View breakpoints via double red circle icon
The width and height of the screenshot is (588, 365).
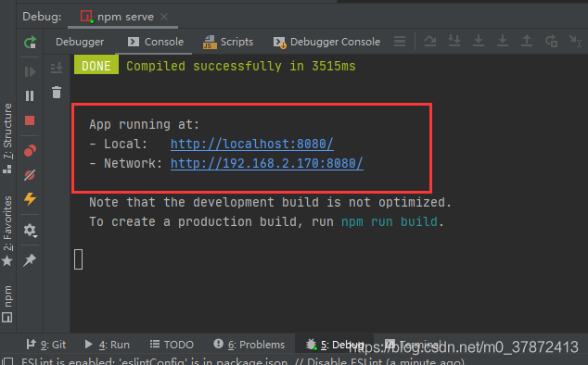30,151
